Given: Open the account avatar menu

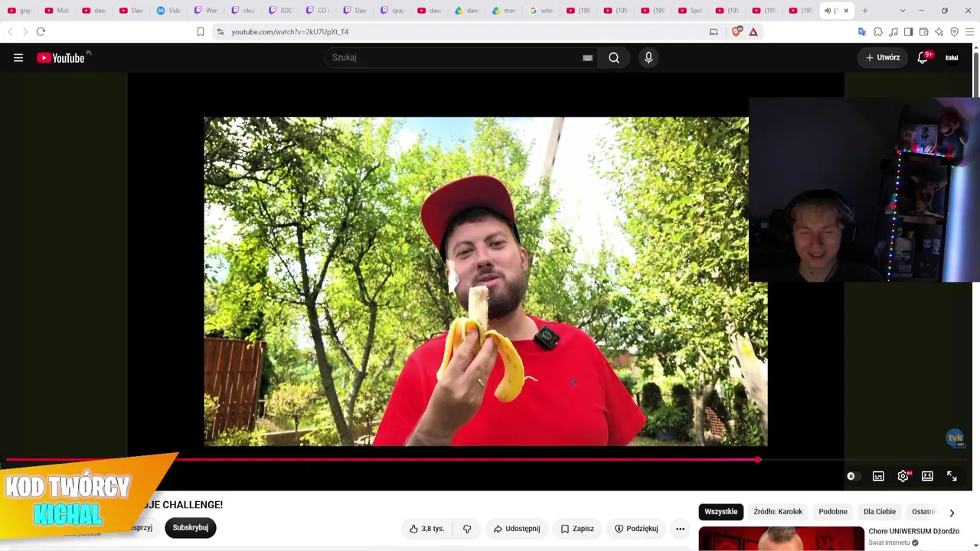Looking at the screenshot, I should 952,57.
